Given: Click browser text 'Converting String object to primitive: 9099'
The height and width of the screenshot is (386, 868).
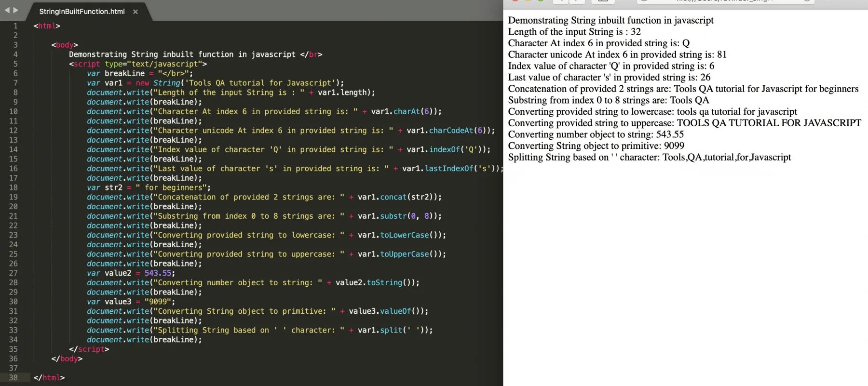Looking at the screenshot, I should click(597, 146).
